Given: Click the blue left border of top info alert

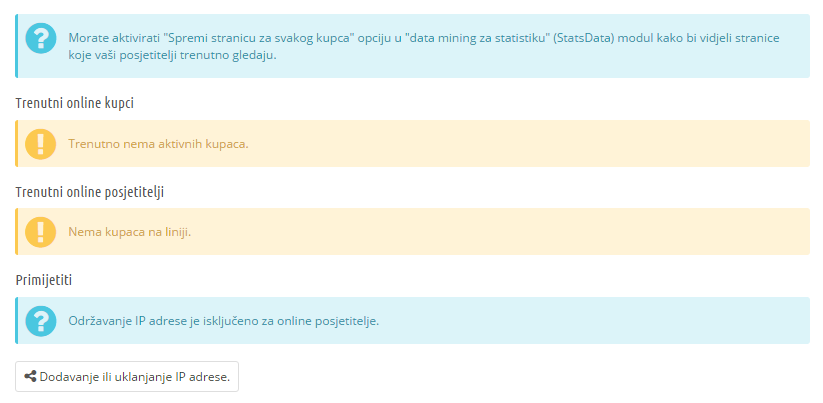Looking at the screenshot, I should click(x=16, y=46).
